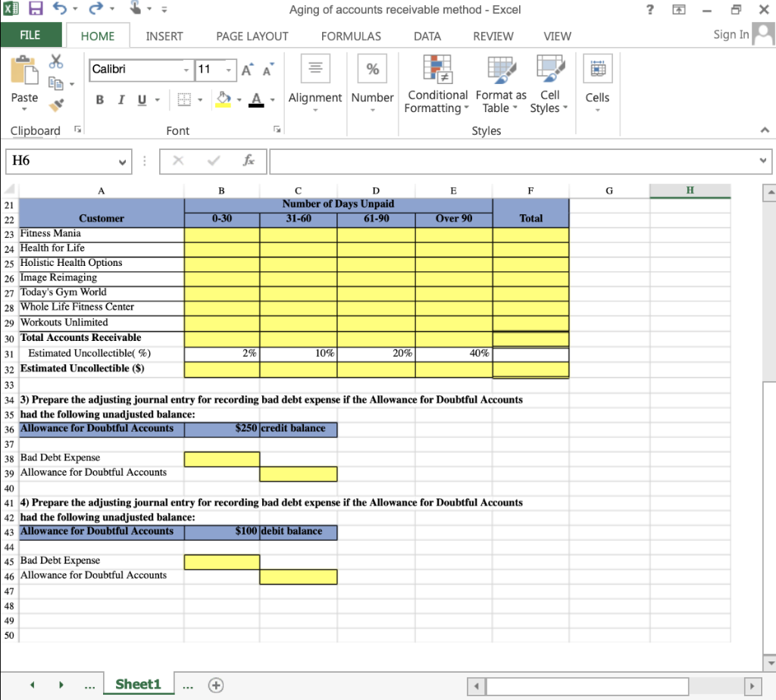This screenshot has height=700, width=776.
Task: Click the Format Painter brush icon
Action: click(56, 105)
